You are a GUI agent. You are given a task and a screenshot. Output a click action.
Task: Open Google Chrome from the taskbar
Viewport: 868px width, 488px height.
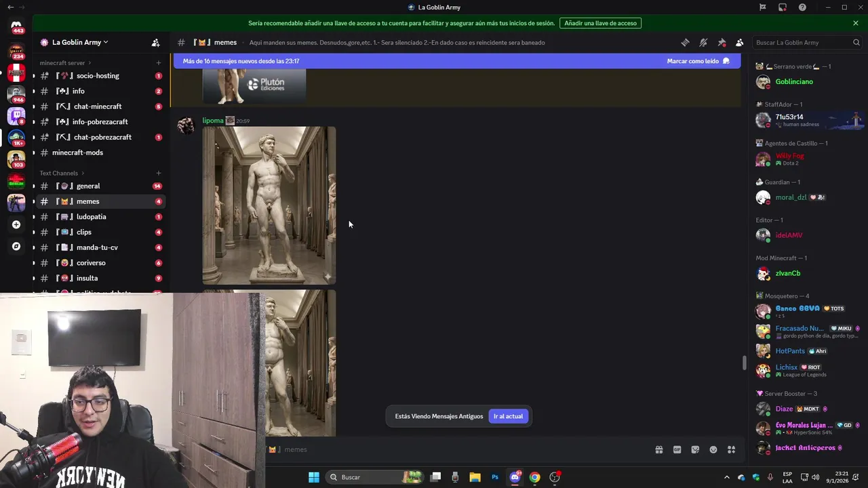tap(535, 477)
